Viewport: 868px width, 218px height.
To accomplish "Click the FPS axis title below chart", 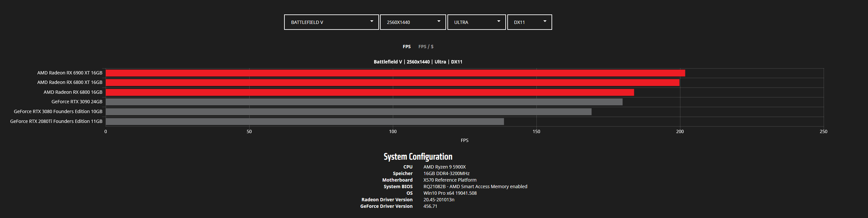I will (465, 140).
